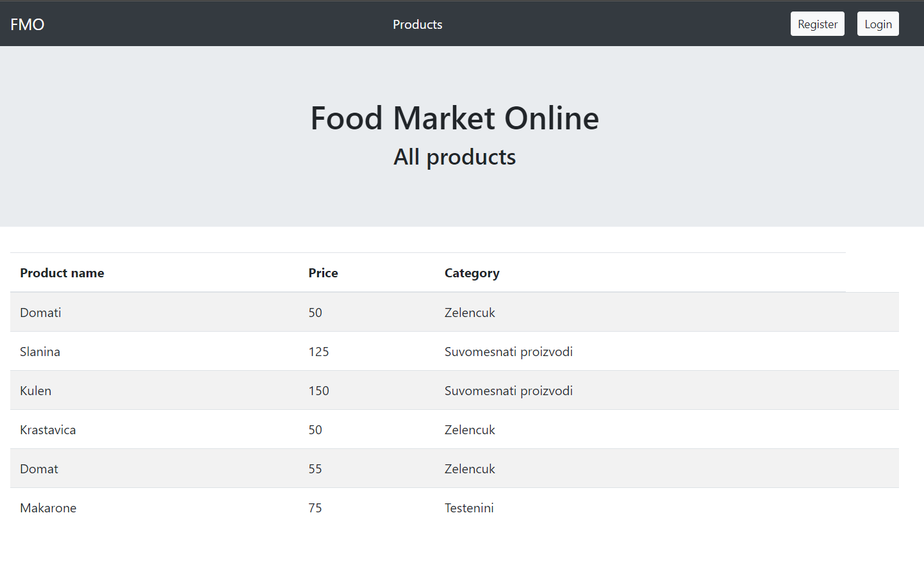Click the price 150 in Kulen row
This screenshot has width=924, height=561.
(318, 391)
